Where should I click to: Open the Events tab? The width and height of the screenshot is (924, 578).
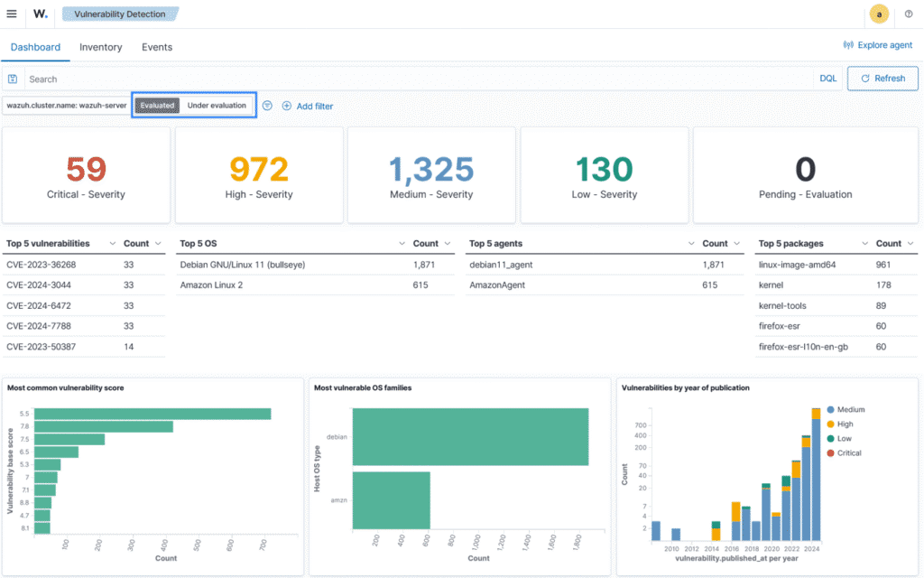coord(156,47)
